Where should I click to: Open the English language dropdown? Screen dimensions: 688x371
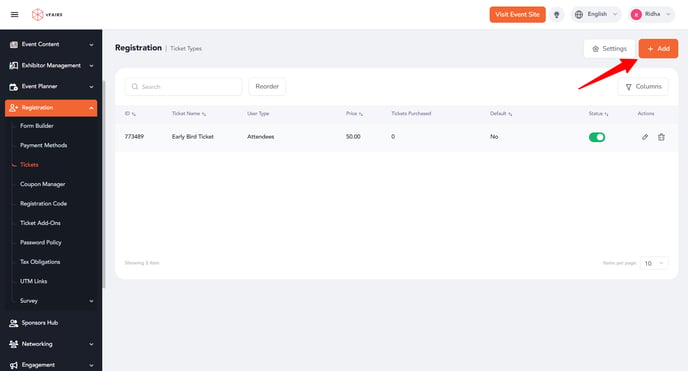(x=596, y=14)
